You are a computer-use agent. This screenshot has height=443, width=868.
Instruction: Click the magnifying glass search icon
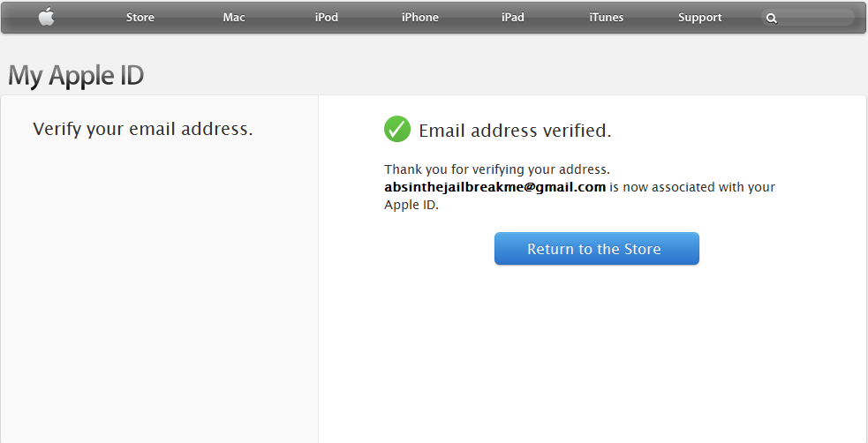point(772,19)
